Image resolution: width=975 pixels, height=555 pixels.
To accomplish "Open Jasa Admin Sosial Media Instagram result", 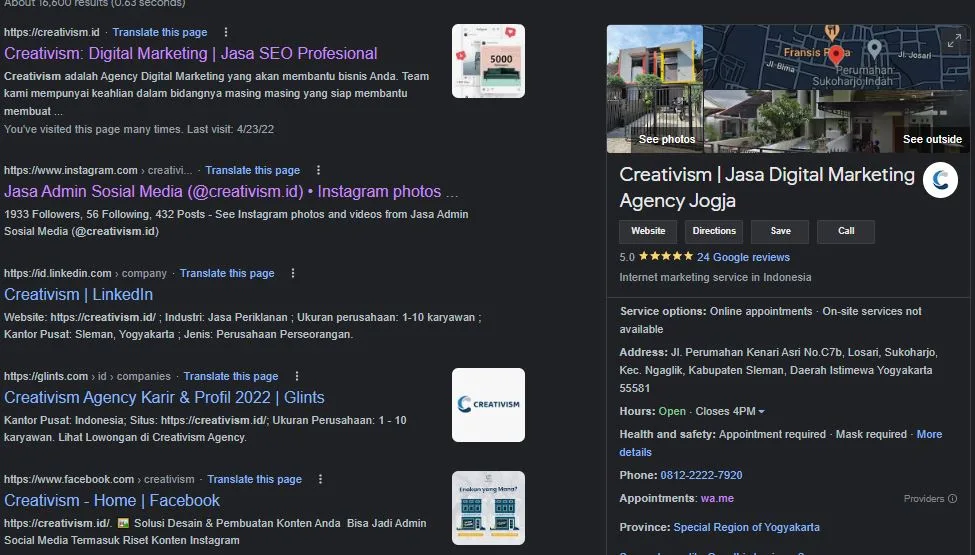I will tap(231, 191).
